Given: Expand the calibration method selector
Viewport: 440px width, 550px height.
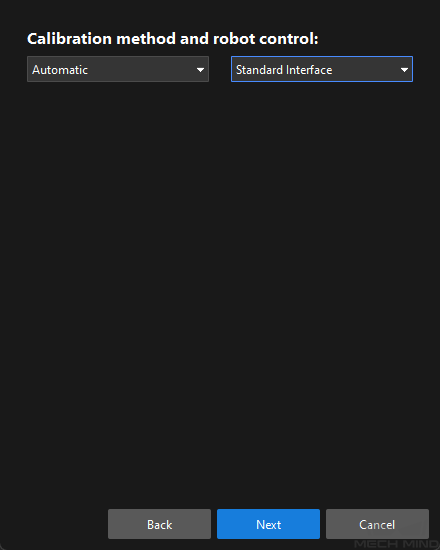Looking at the screenshot, I should point(118,69).
